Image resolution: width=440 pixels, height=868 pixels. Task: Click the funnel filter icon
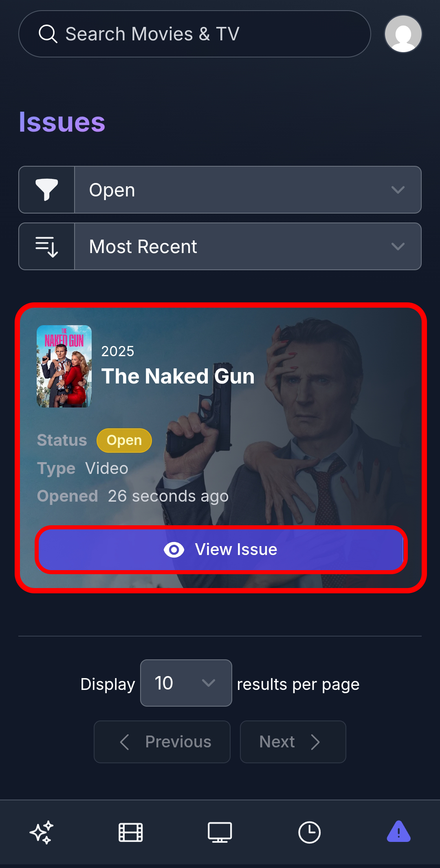[47, 190]
